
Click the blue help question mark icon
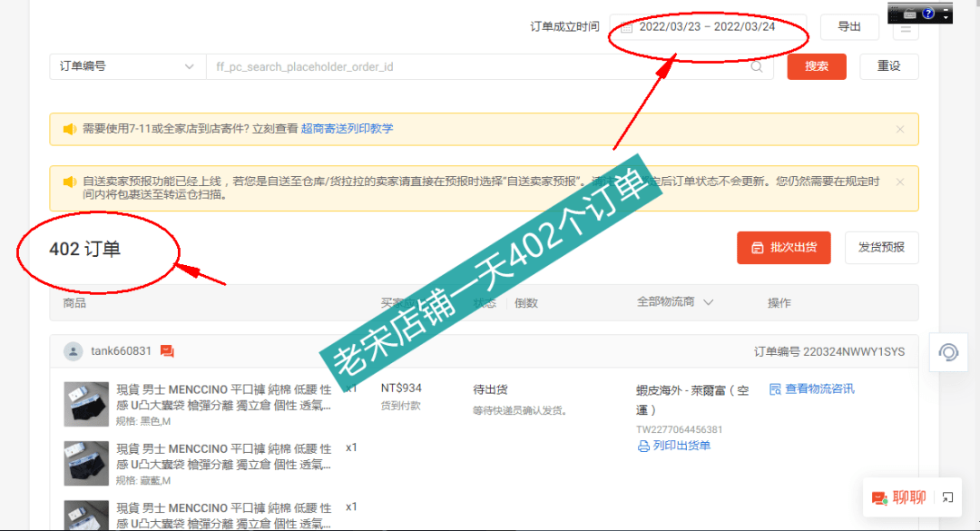point(928,13)
